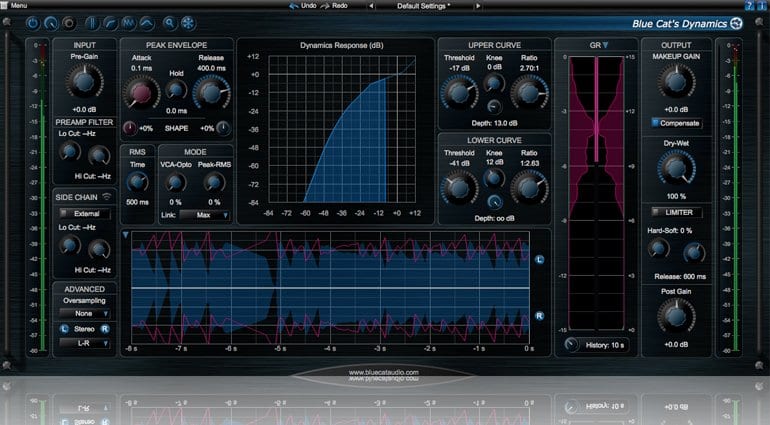Click round button below Upper Curve knee
The height and width of the screenshot is (425, 770).
[494, 106]
